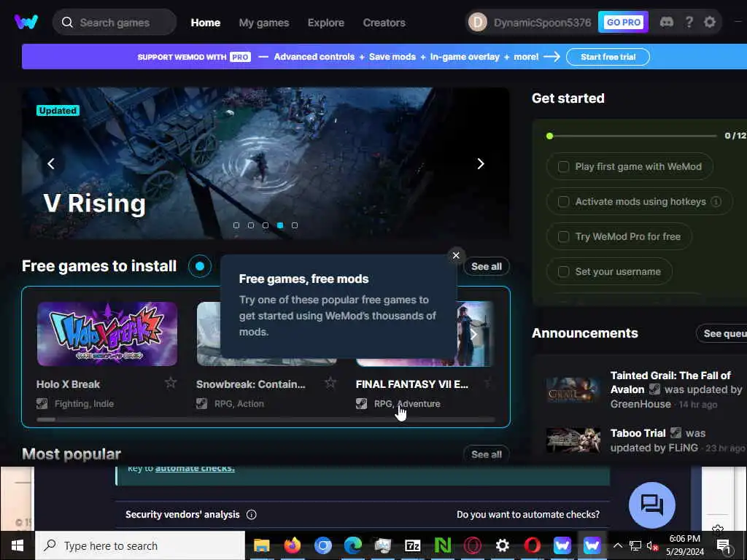This screenshot has height=560, width=747.
Task: Open the blue chat bubble button
Action: [651, 505]
